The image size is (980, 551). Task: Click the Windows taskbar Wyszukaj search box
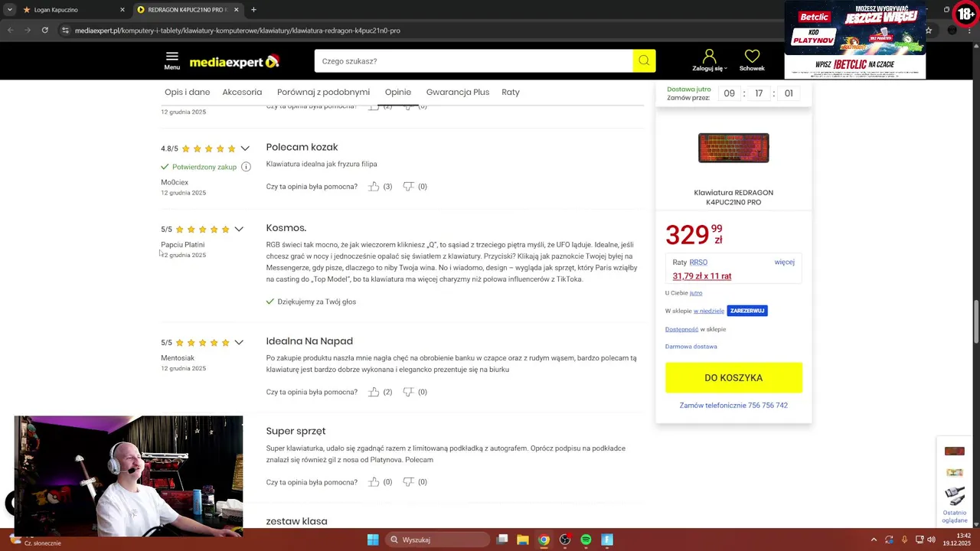tap(436, 540)
